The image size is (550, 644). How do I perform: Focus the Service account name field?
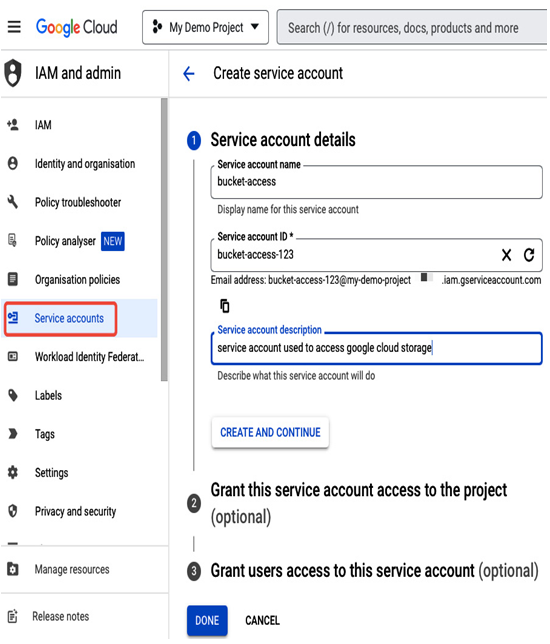tap(377, 182)
